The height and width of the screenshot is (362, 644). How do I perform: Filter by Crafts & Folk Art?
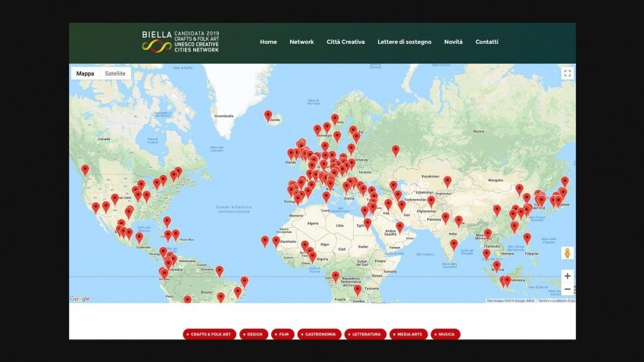209,334
